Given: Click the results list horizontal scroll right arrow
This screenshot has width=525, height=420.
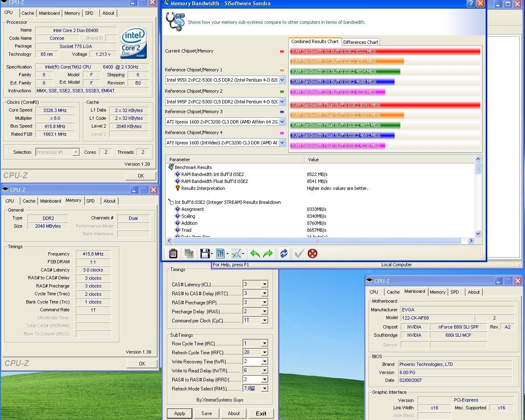Looking at the screenshot, I should [x=471, y=241].
